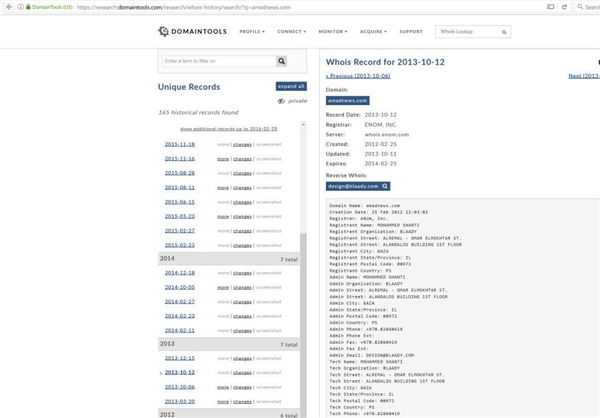Viewport: 600px width, 418px height.
Task: Click 'changes' link for 2014-02-11 record
Action: (x=242, y=331)
